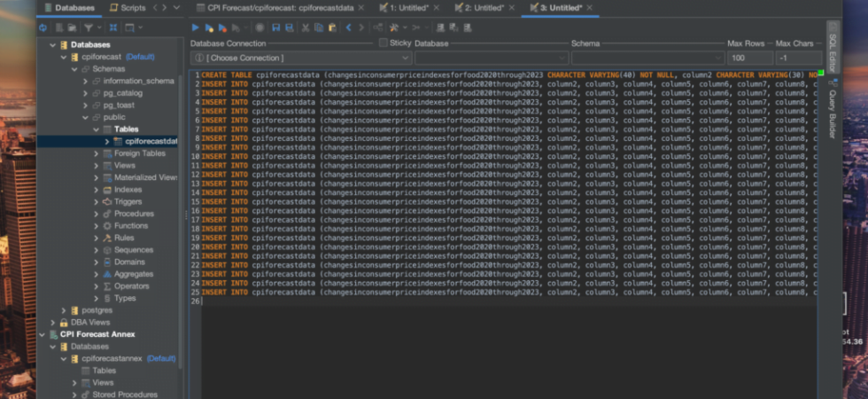Run the SQL script with play icon
The image size is (868, 399).
coord(196,27)
